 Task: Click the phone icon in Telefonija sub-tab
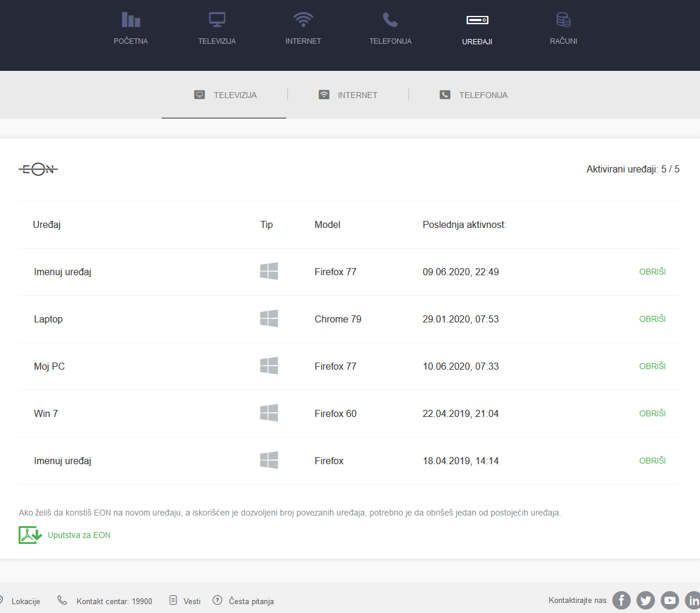[x=445, y=94]
